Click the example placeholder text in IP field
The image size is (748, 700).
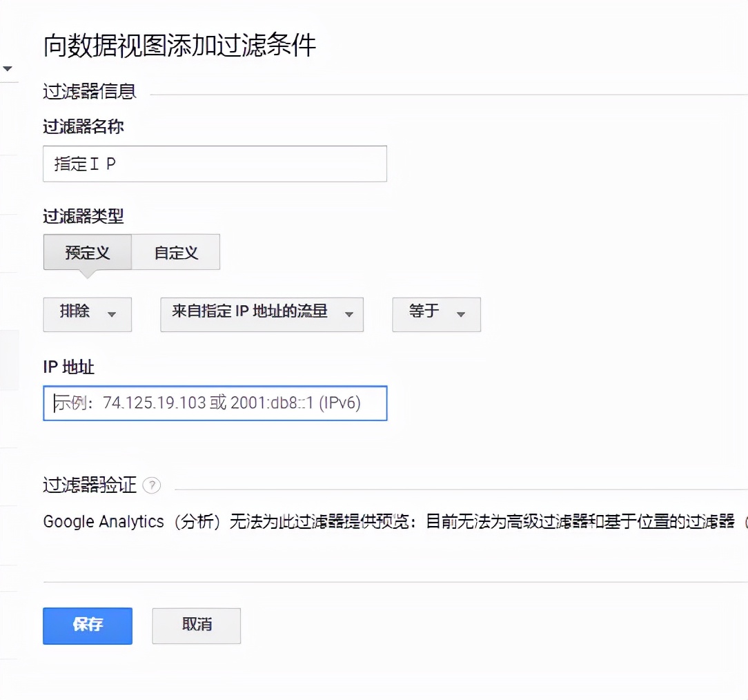point(207,403)
